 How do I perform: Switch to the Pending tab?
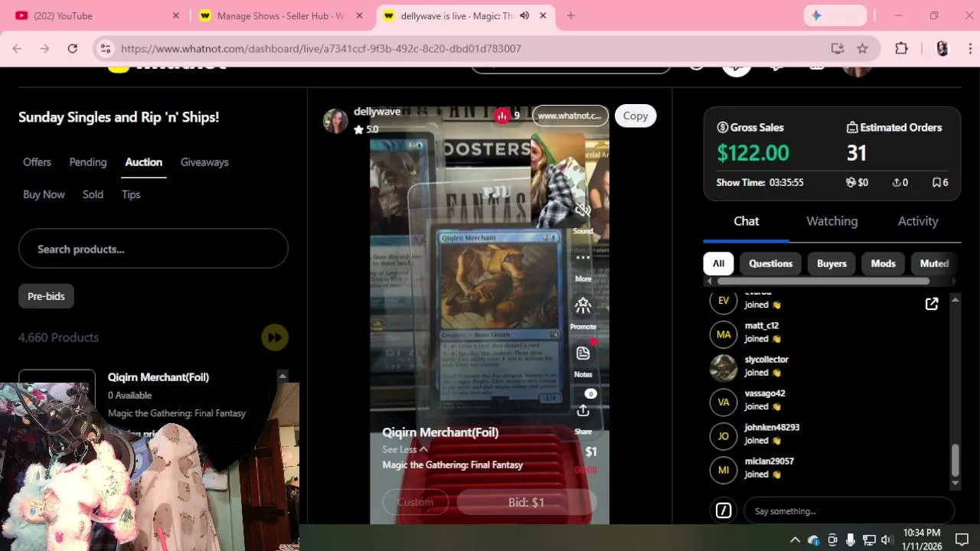pyautogui.click(x=88, y=162)
